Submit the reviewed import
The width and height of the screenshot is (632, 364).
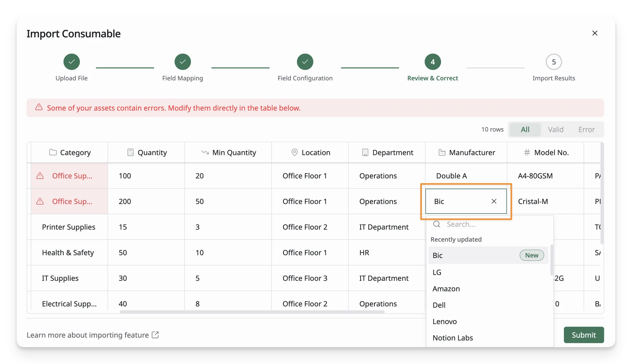point(584,335)
